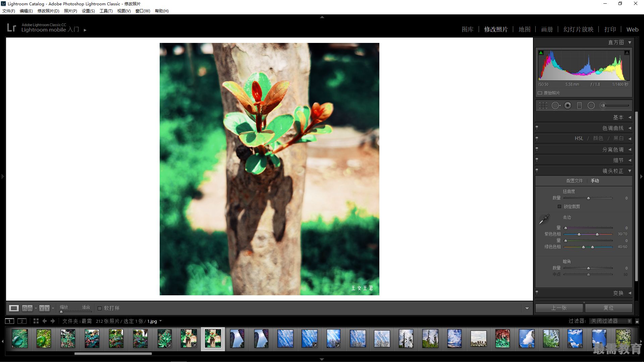
Task: Expand the Basic panel
Action: (630, 117)
